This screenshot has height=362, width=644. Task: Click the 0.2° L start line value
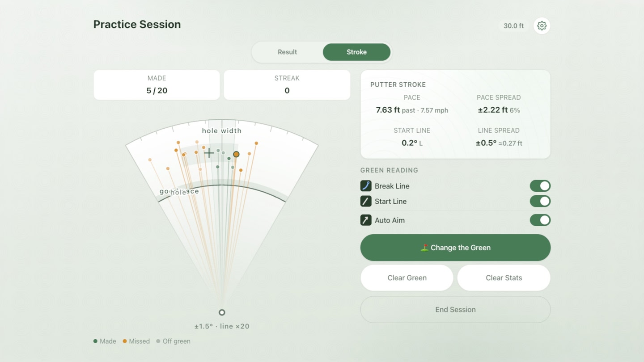412,143
